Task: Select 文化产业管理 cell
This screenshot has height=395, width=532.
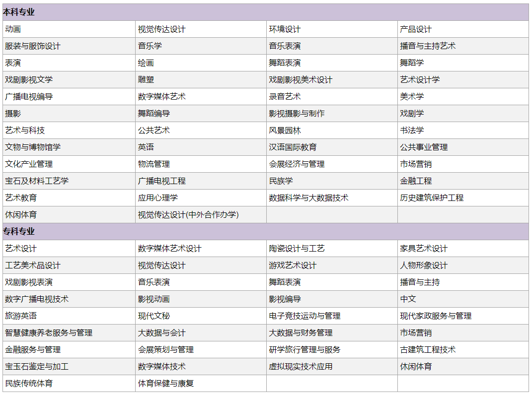Action: click(69, 164)
